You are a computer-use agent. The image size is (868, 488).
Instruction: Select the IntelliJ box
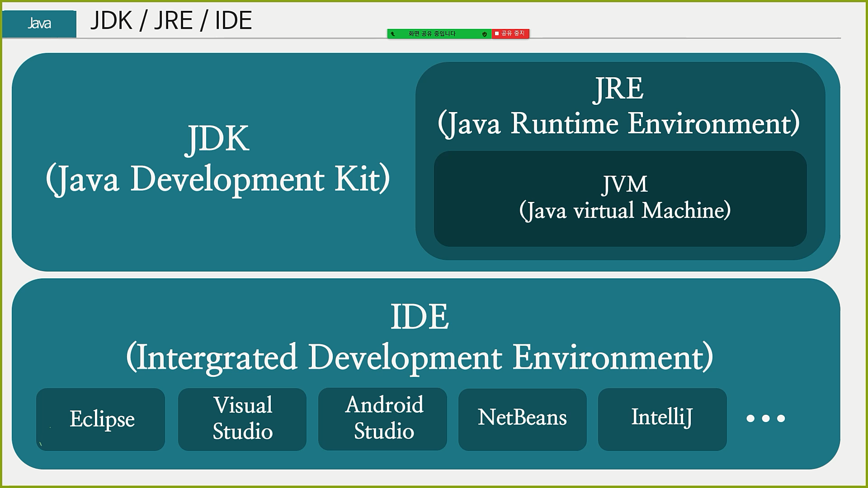pyautogui.click(x=662, y=419)
